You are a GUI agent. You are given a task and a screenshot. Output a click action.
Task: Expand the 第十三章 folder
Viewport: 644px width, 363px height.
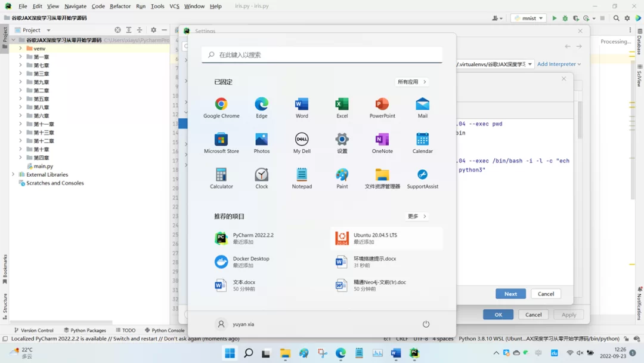20,133
